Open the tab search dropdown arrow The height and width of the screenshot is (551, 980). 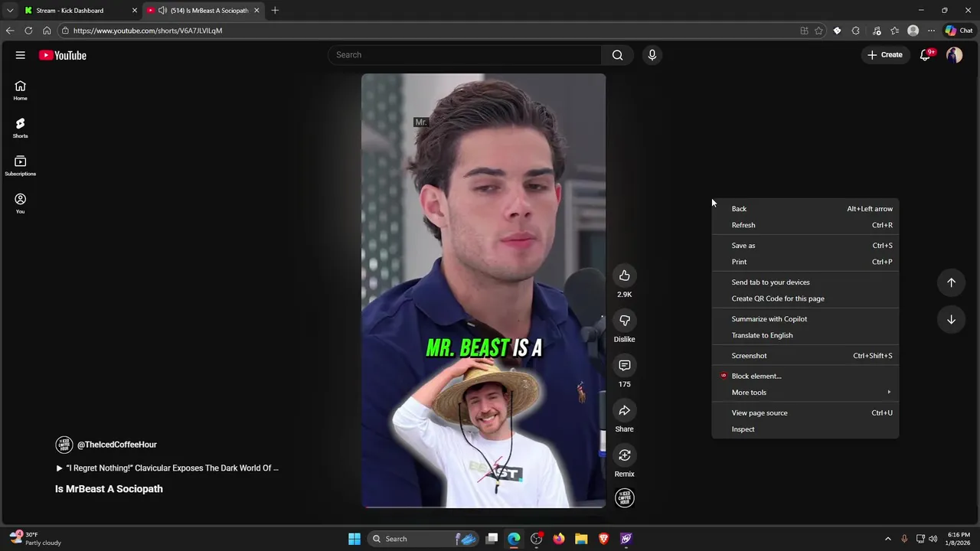click(10, 11)
